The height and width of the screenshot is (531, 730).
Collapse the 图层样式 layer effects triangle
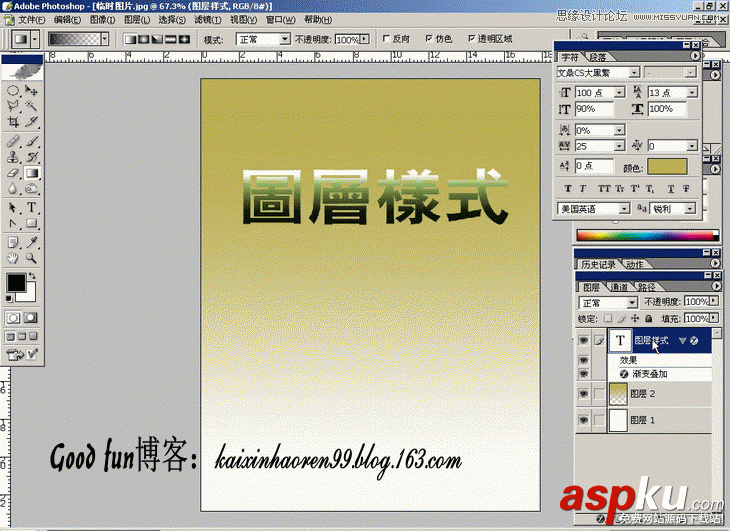(x=683, y=341)
